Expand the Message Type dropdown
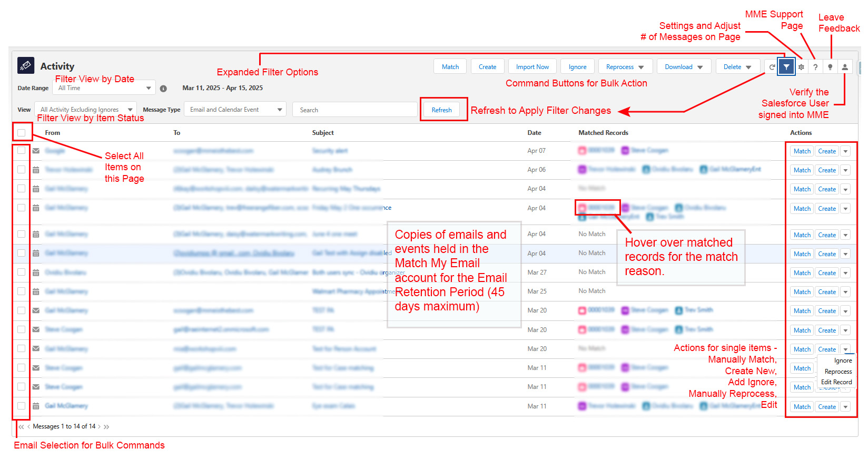This screenshot has height=458, width=868. (236, 110)
